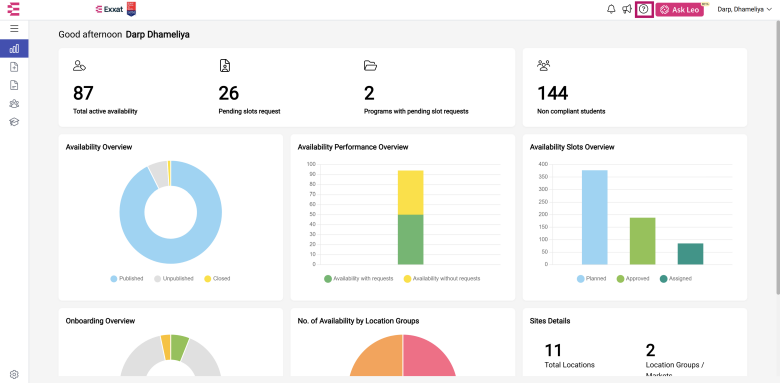Open the help question mark icon
Screen dimensions: 780x383
coord(644,9)
